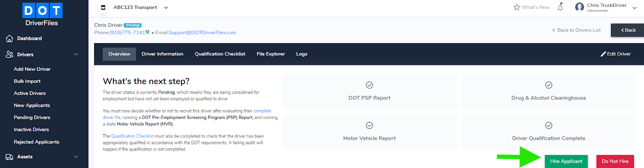Select Add New Driver in the sidebar
The height and width of the screenshot is (168, 644).
pos(32,69)
